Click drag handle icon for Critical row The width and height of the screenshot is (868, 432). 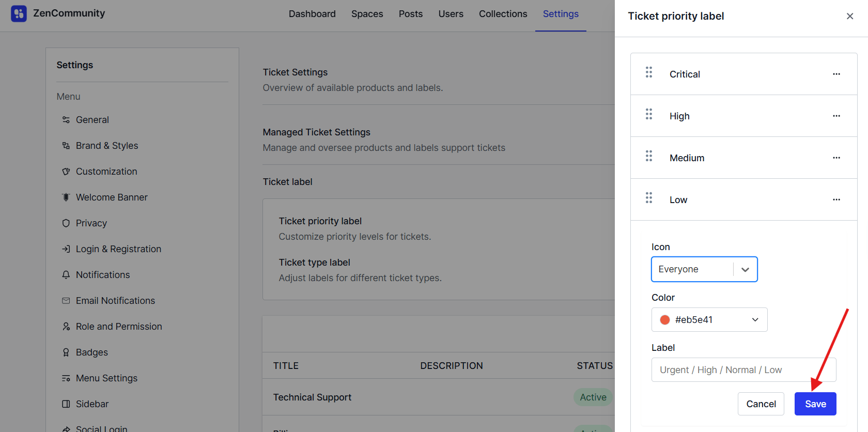[x=649, y=72]
